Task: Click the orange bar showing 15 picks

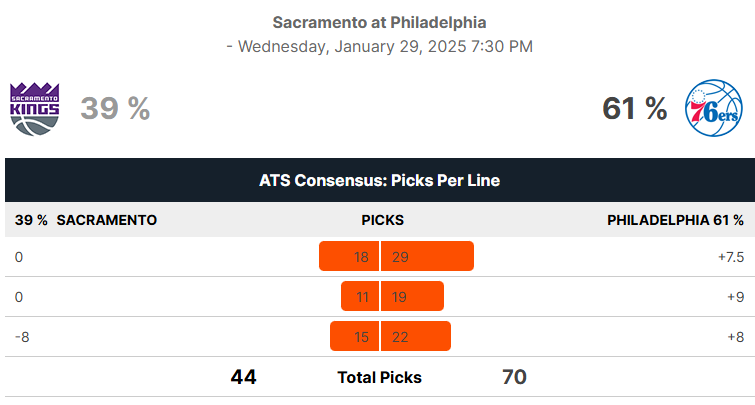Action: tap(355, 336)
